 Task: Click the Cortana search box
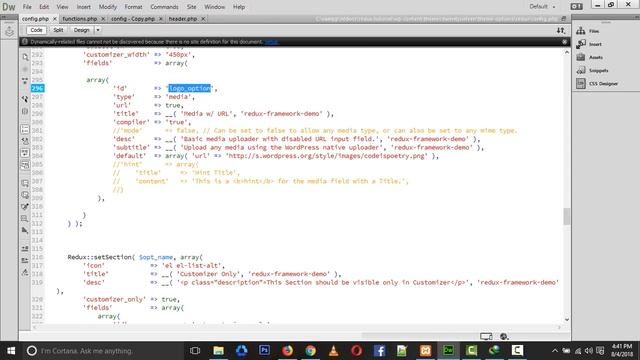pos(103,351)
